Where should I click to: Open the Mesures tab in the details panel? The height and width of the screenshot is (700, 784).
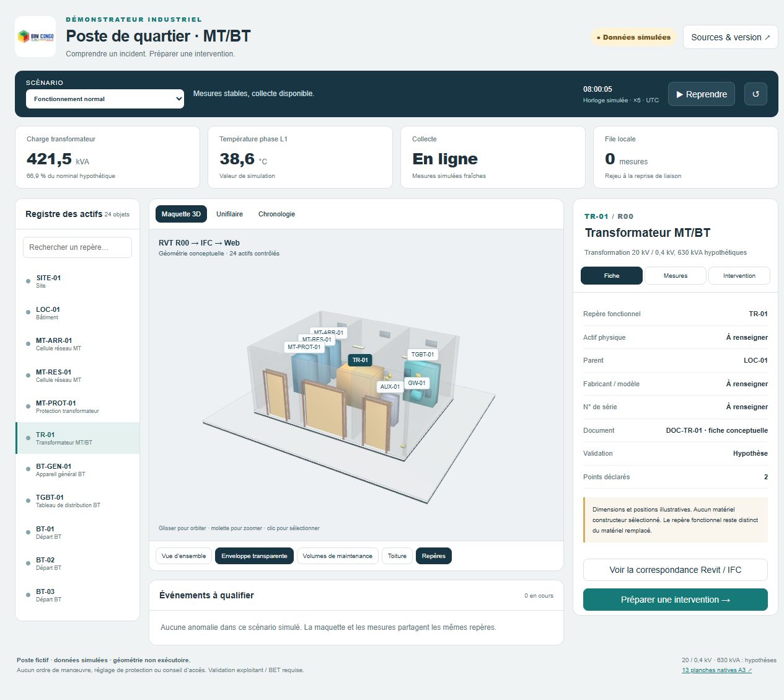click(676, 276)
